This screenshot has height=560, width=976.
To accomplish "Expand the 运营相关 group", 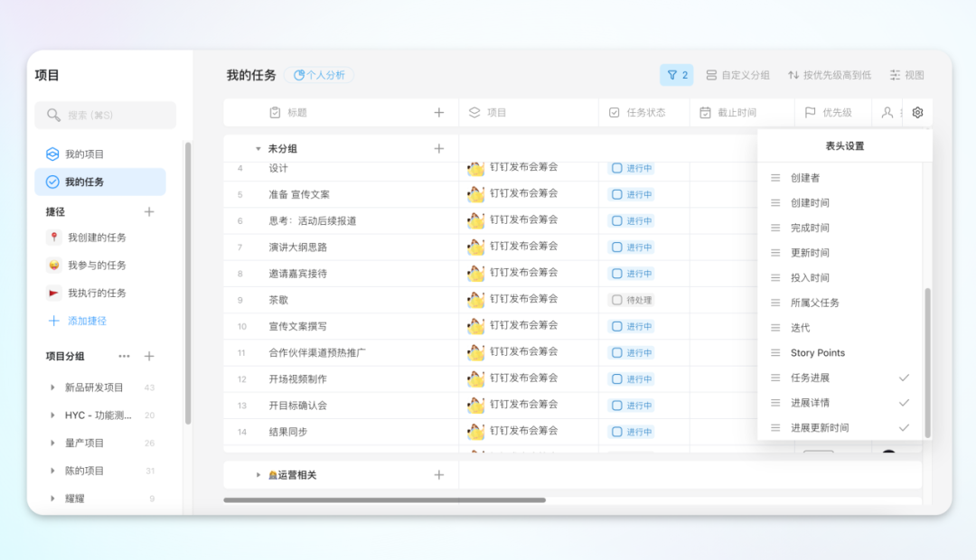I will point(258,475).
